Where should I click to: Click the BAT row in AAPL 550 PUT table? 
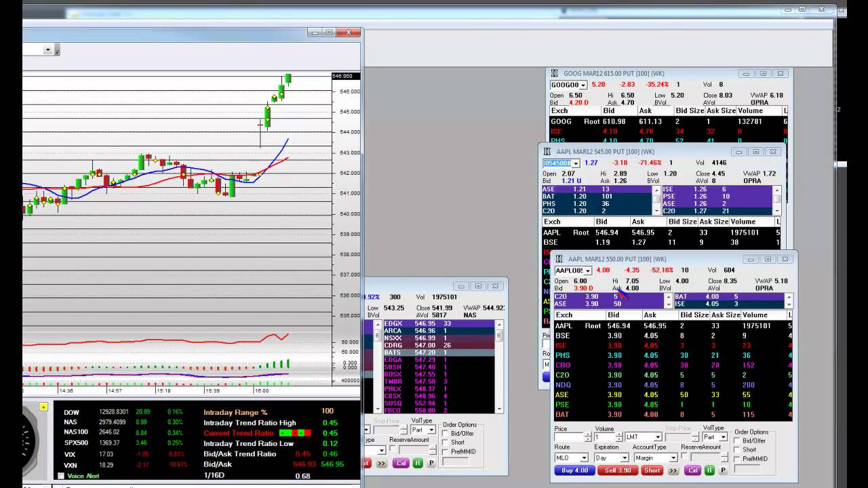[671, 414]
